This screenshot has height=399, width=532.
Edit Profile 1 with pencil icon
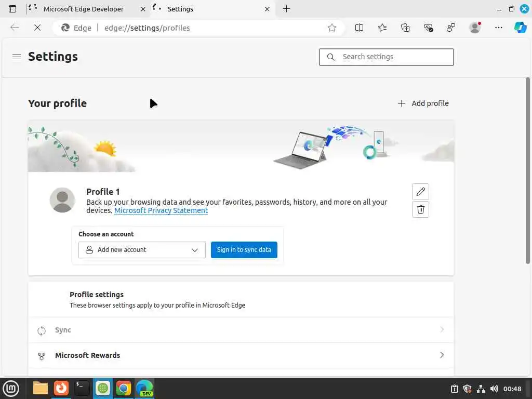click(x=421, y=192)
